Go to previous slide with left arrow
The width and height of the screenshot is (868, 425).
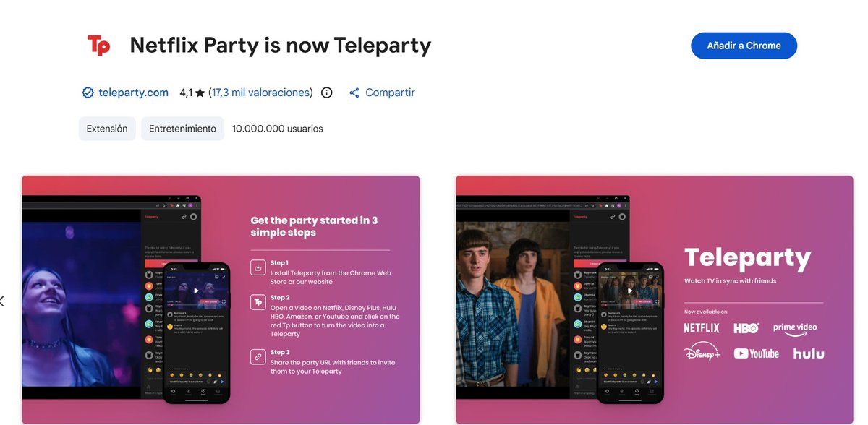pyautogui.click(x=2, y=301)
